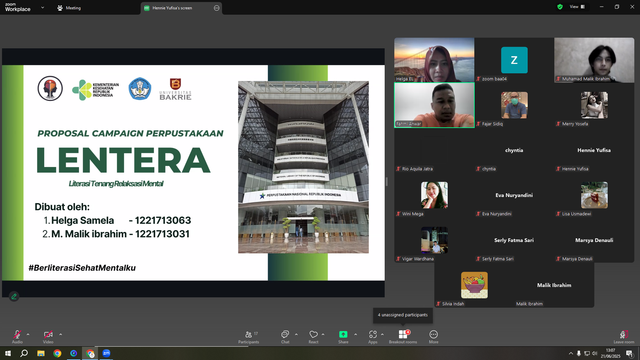Screen dimensions: 640x360
Task: Click #BerliterasiSehatMentalku hashtag text
Action: click(x=82, y=268)
